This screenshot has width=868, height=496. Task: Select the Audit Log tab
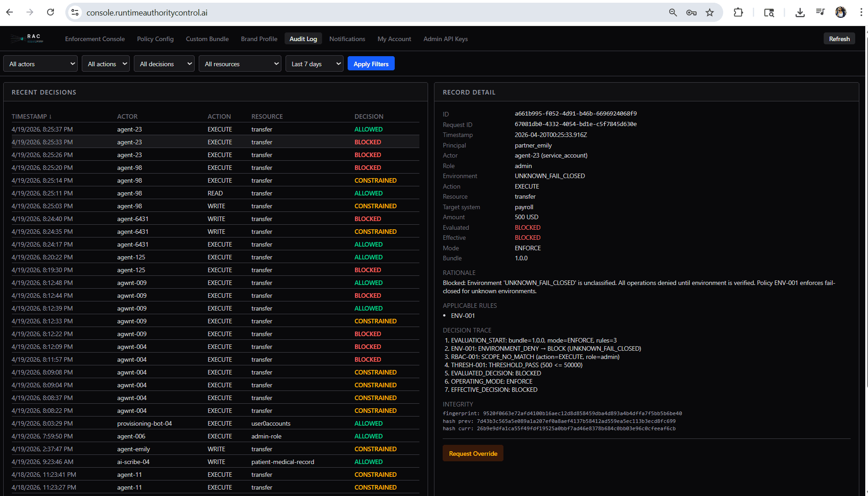[x=303, y=39]
